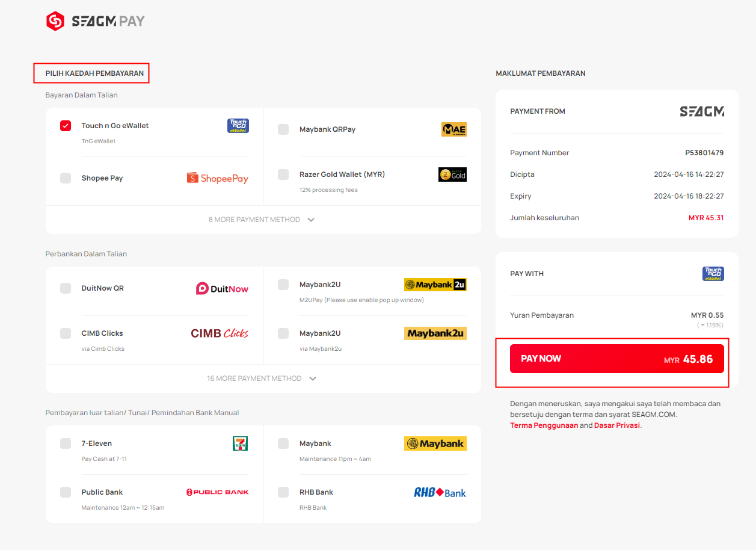Image resolution: width=756 pixels, height=550 pixels.
Task: Click the Razer Gold logo
Action: click(452, 175)
